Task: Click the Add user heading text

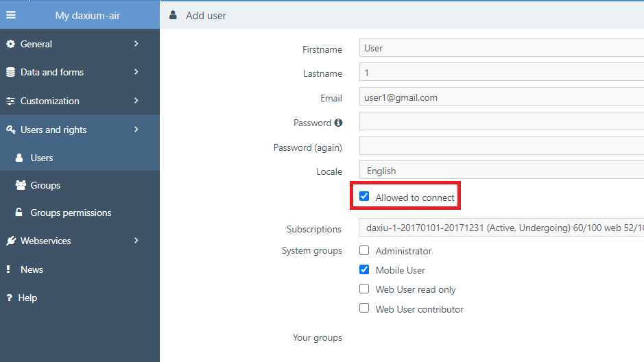Action: [206, 16]
